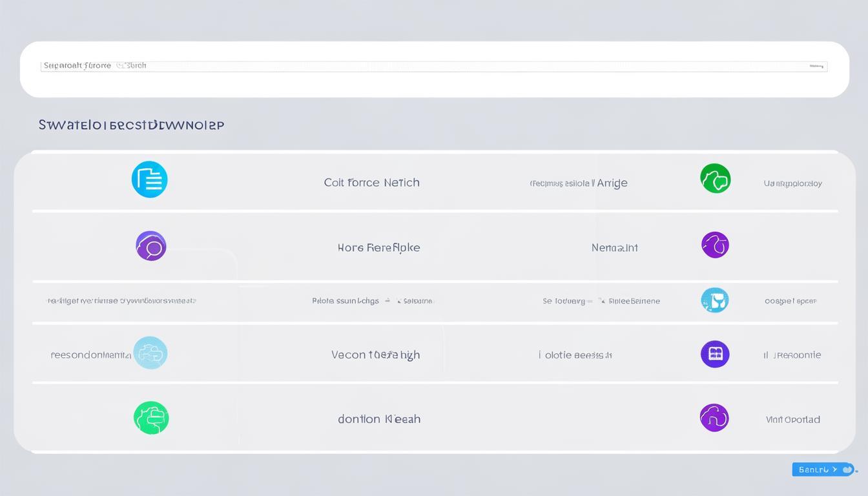Viewport: 868px width, 496px height.
Task: Select the light blue icon next to 'ooapel spear'
Action: [x=714, y=300]
